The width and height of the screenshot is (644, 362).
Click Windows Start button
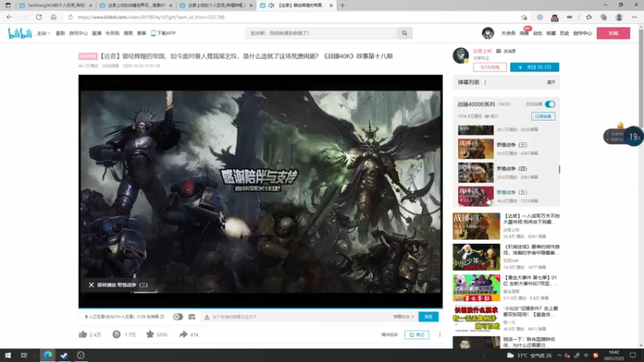tap(8, 355)
